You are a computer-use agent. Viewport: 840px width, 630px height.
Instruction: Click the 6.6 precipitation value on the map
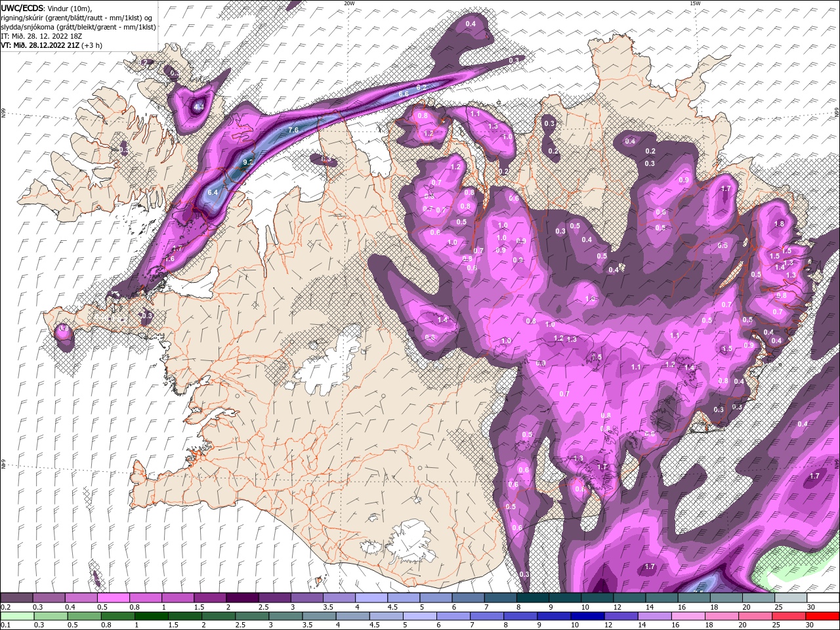(404, 94)
